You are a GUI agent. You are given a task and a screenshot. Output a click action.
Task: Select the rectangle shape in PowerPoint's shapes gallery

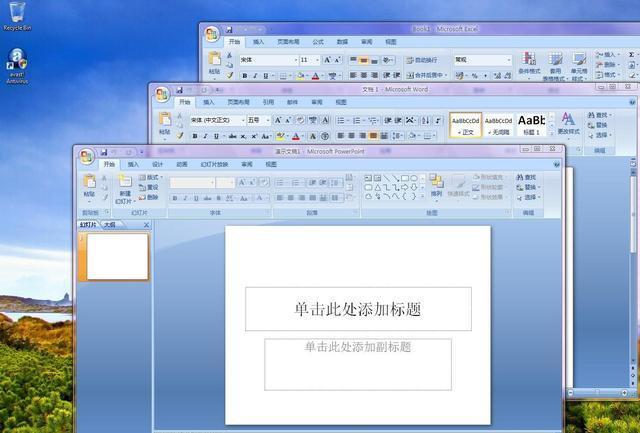coord(404,178)
